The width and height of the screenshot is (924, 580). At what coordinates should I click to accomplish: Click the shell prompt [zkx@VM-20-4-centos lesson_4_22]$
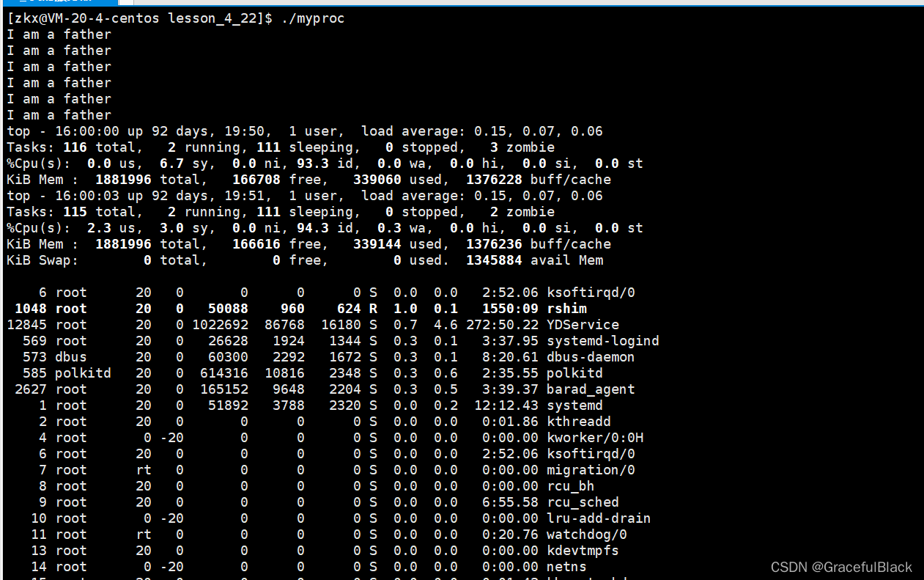tap(140, 18)
